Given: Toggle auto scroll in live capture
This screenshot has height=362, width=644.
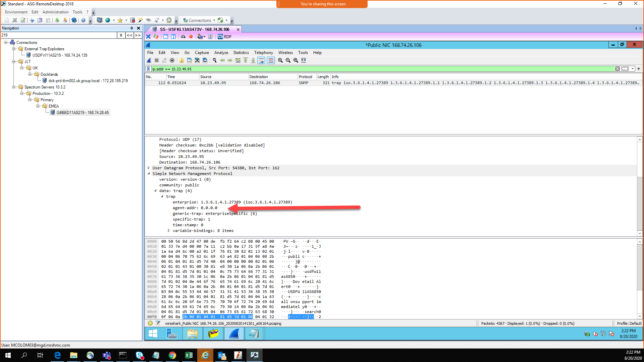Looking at the screenshot, I should coord(262,61).
